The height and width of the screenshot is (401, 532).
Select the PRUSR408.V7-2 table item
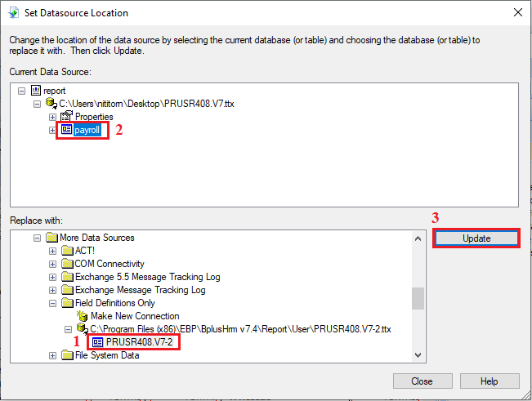[x=137, y=342]
